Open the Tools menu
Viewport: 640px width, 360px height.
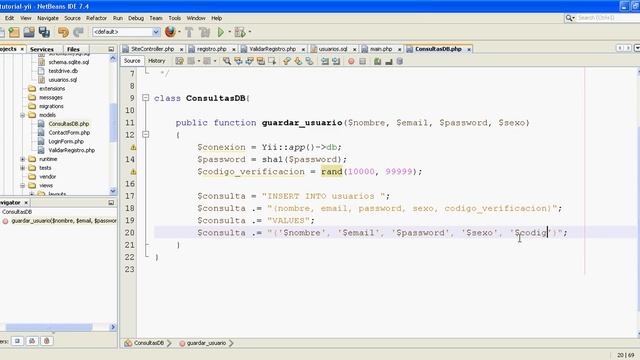pos(175,18)
